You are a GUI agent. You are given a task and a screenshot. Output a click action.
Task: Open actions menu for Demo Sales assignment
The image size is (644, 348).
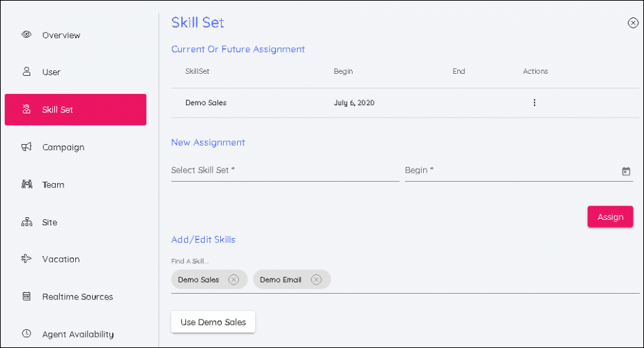pos(535,103)
